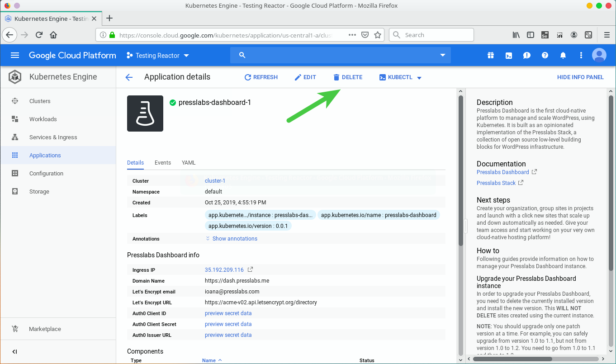Click the REFRESH button
This screenshot has width=616, height=364.
(261, 77)
